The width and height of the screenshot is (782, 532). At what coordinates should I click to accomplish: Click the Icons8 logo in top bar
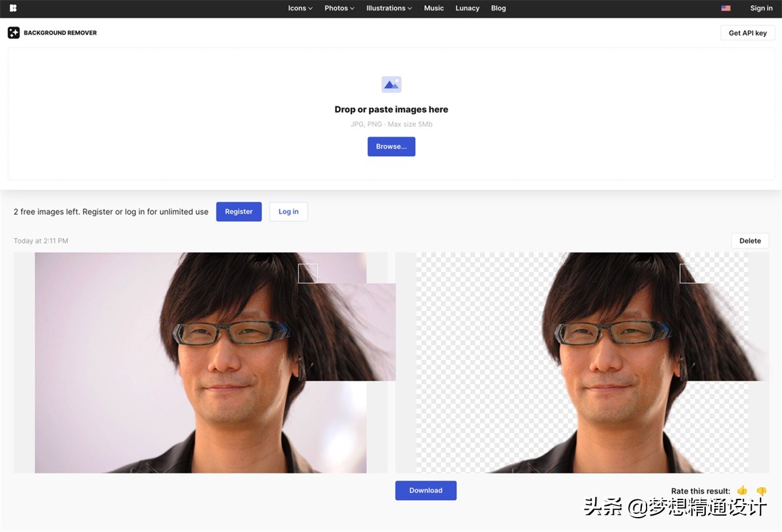(13, 8)
